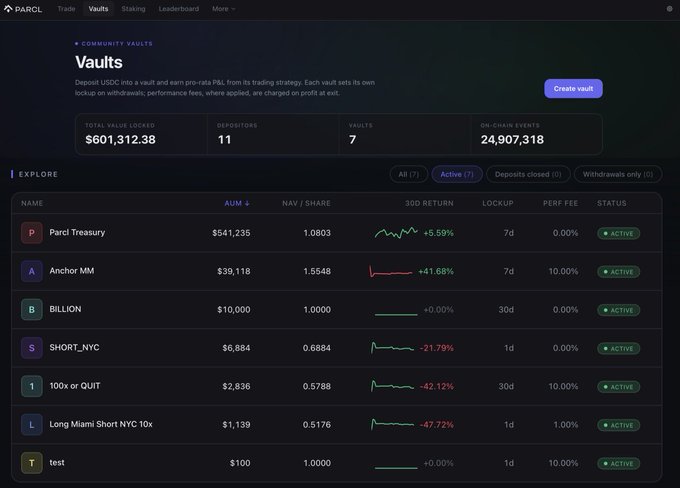The height and width of the screenshot is (488, 680).
Task: Click the BILLION flat sparkline
Action: 396,314
